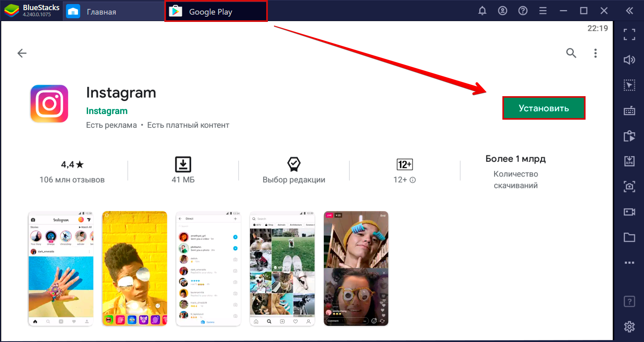Click the Более 1 млрд downloads text
Viewport: 644px width, 342px height.
[x=515, y=159]
